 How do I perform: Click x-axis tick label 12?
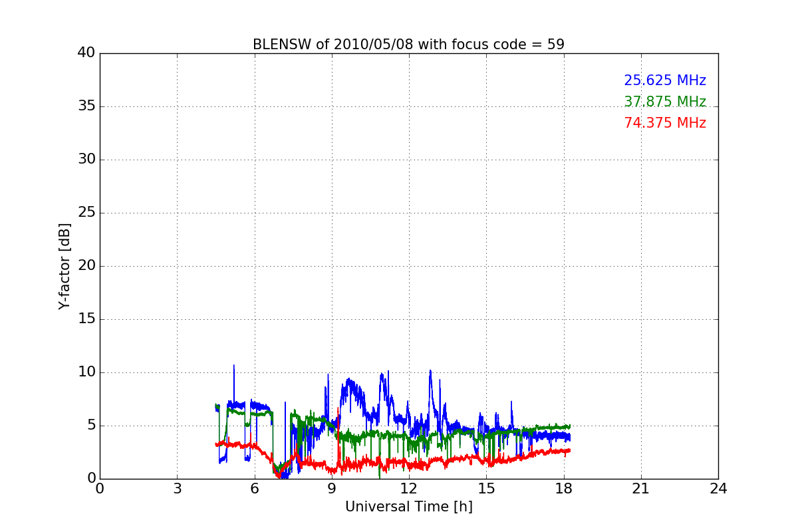[x=409, y=489]
